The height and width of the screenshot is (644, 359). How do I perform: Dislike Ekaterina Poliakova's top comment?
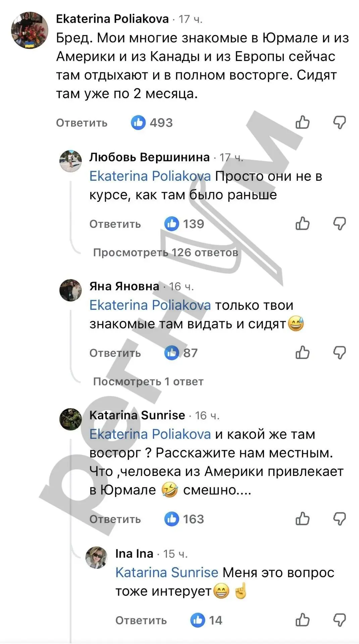pyautogui.click(x=340, y=122)
